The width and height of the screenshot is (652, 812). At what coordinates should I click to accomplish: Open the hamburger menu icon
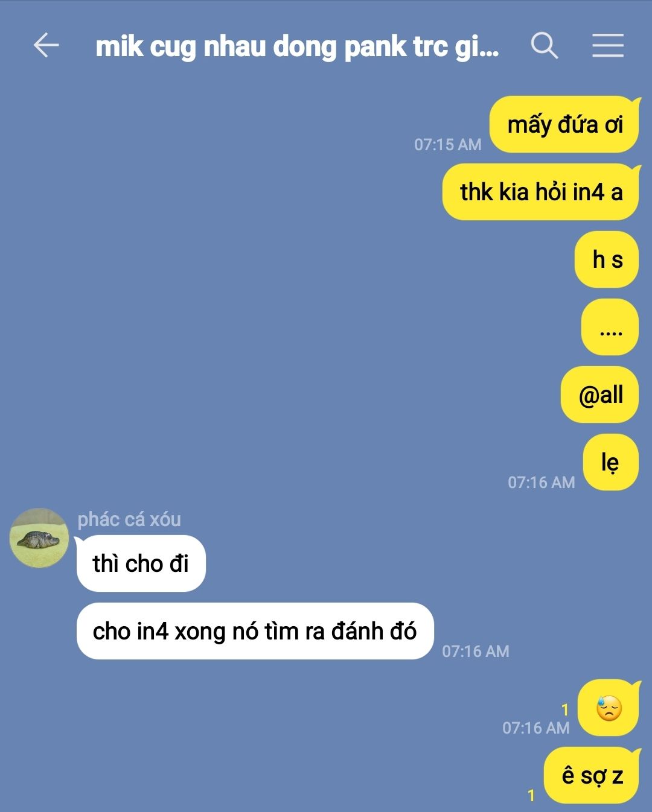tap(607, 45)
